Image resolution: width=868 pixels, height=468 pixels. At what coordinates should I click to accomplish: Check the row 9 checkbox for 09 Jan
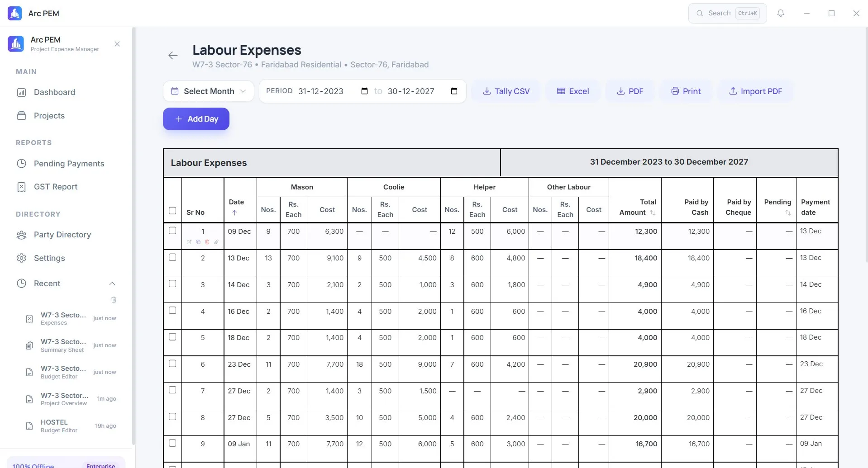(172, 443)
